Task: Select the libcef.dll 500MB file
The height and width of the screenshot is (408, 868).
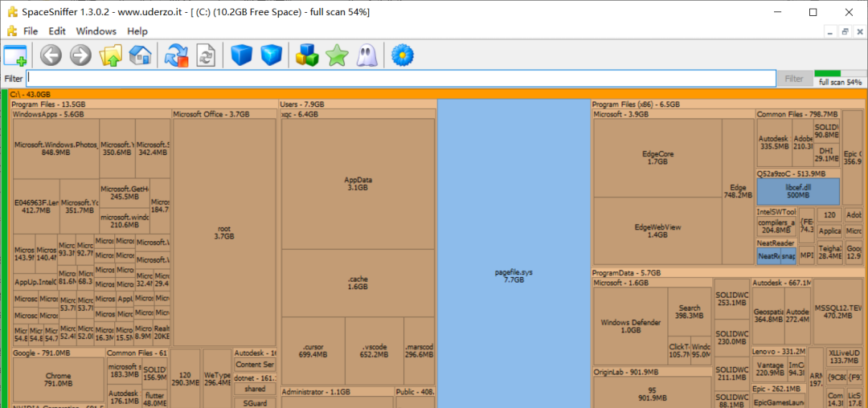Action: [x=798, y=191]
